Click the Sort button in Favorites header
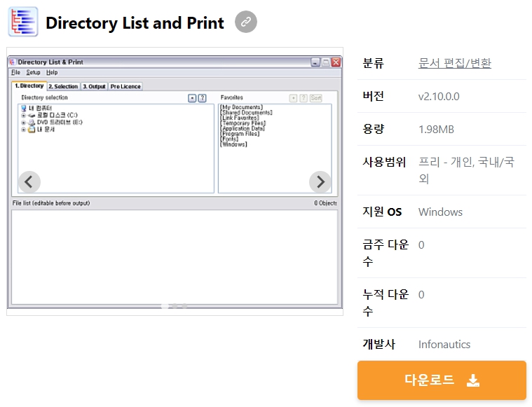The image size is (532, 407). 315,98
